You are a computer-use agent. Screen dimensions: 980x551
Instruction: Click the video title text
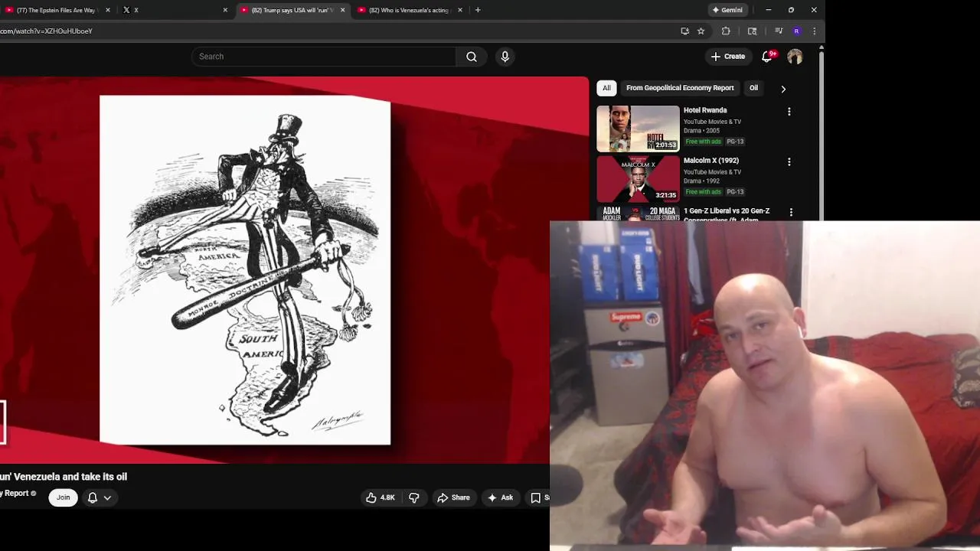(64, 477)
